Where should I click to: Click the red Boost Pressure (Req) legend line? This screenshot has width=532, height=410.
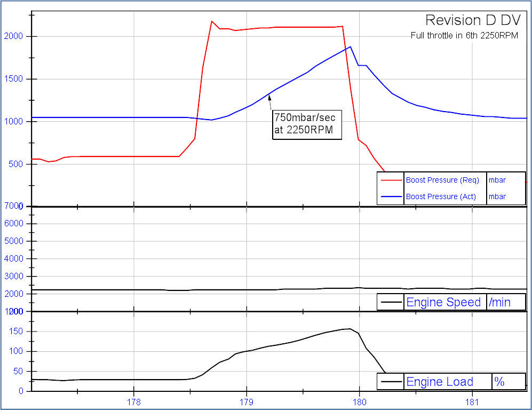click(x=391, y=180)
